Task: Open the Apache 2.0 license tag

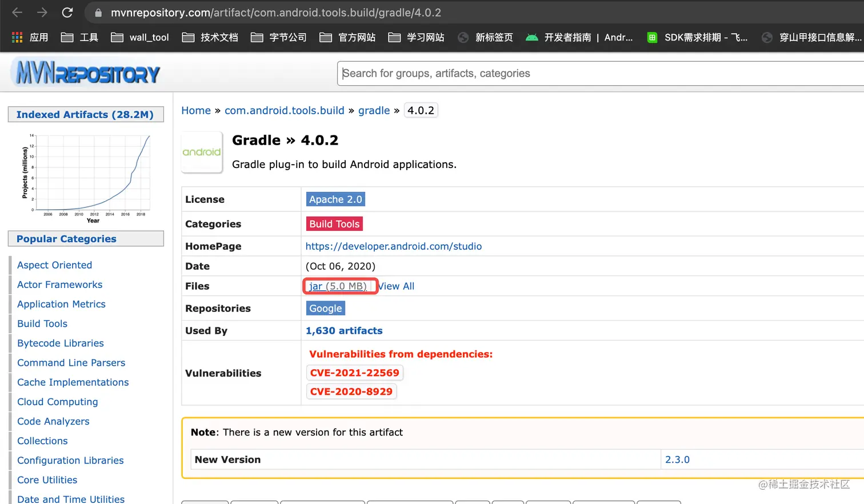Action: point(335,199)
